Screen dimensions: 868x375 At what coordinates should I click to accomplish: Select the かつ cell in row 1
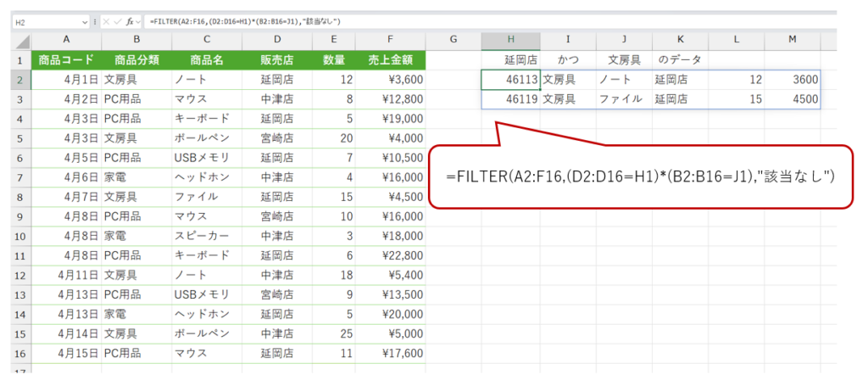pyautogui.click(x=568, y=60)
